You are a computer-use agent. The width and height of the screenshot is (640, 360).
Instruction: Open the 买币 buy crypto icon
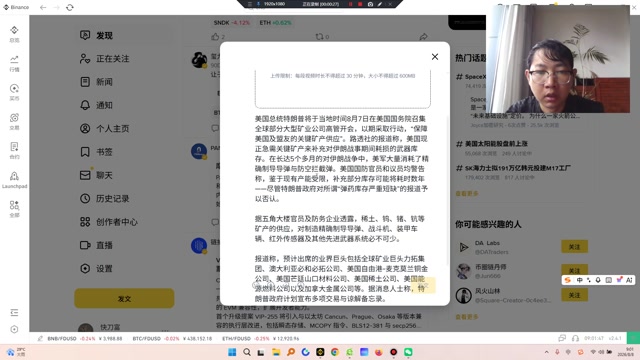click(14, 92)
